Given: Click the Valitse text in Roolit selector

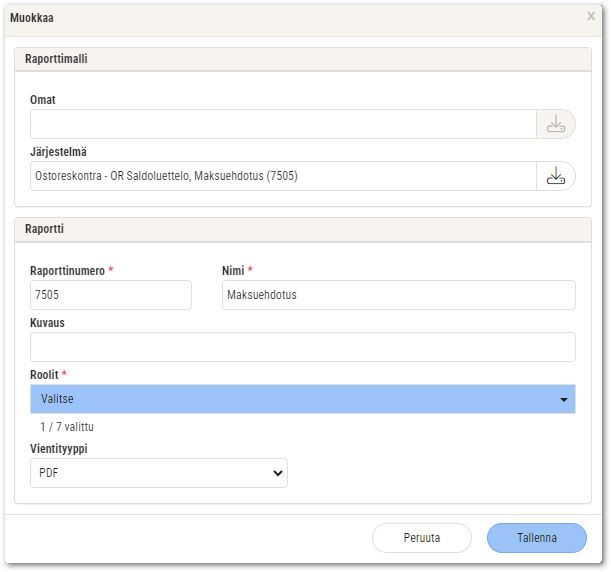Looking at the screenshot, I should (x=57, y=399).
